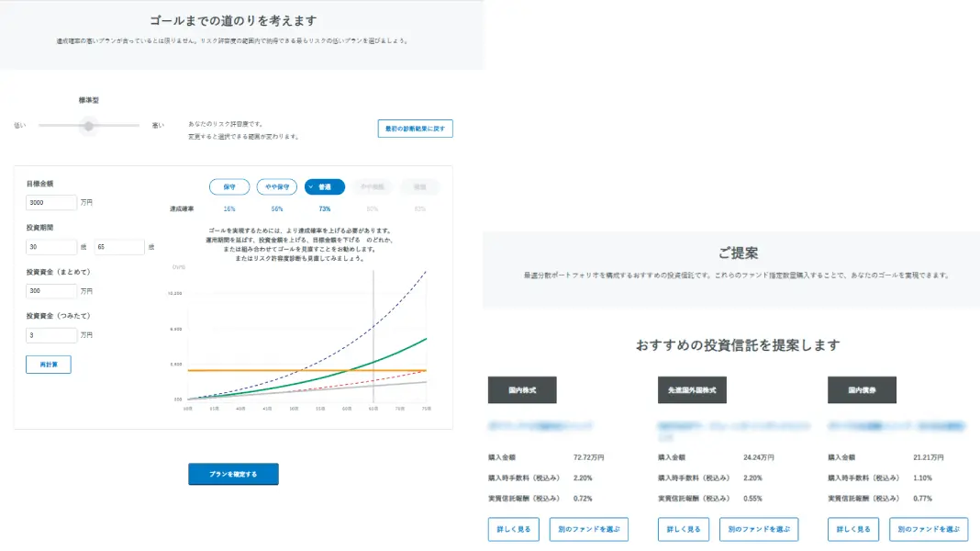The height and width of the screenshot is (551, 980).
Task: Click the ゴールまでの道のりを考えます heading
Action: coord(233,20)
